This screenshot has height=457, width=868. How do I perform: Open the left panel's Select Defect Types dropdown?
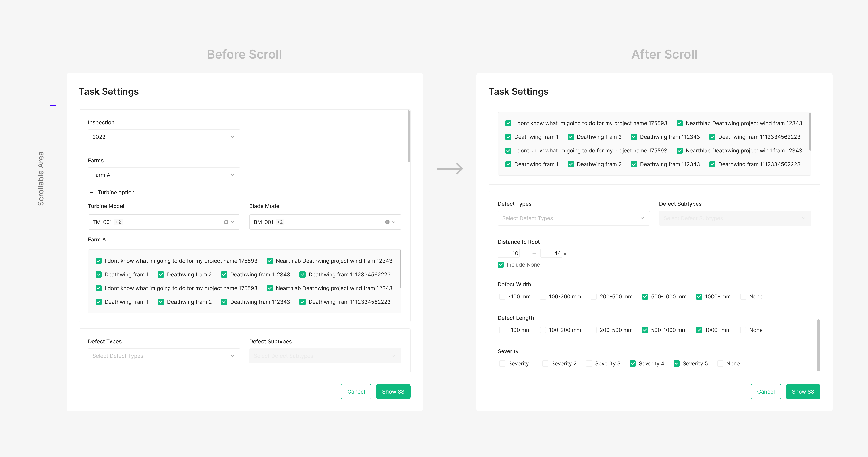164,356
